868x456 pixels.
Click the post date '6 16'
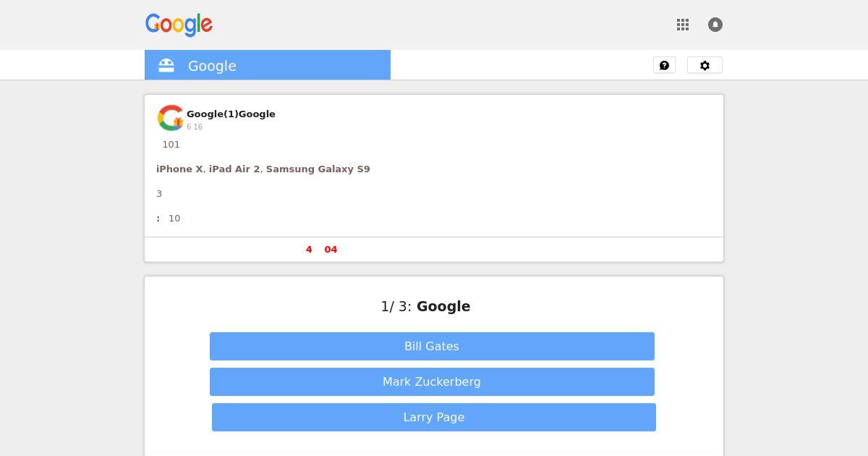[x=195, y=127]
